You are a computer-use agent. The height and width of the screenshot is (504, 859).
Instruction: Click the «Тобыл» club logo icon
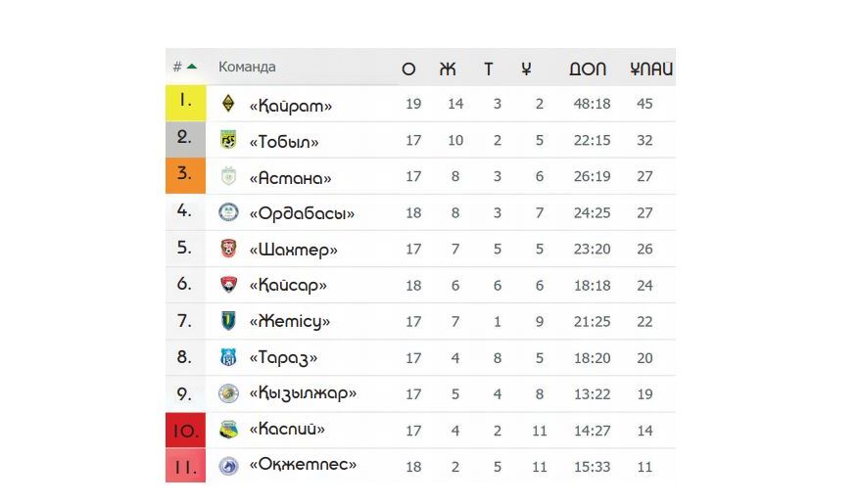(x=228, y=140)
